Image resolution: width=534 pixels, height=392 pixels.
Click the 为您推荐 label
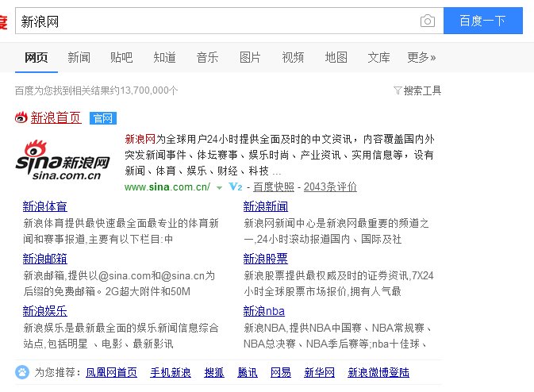coord(57,372)
